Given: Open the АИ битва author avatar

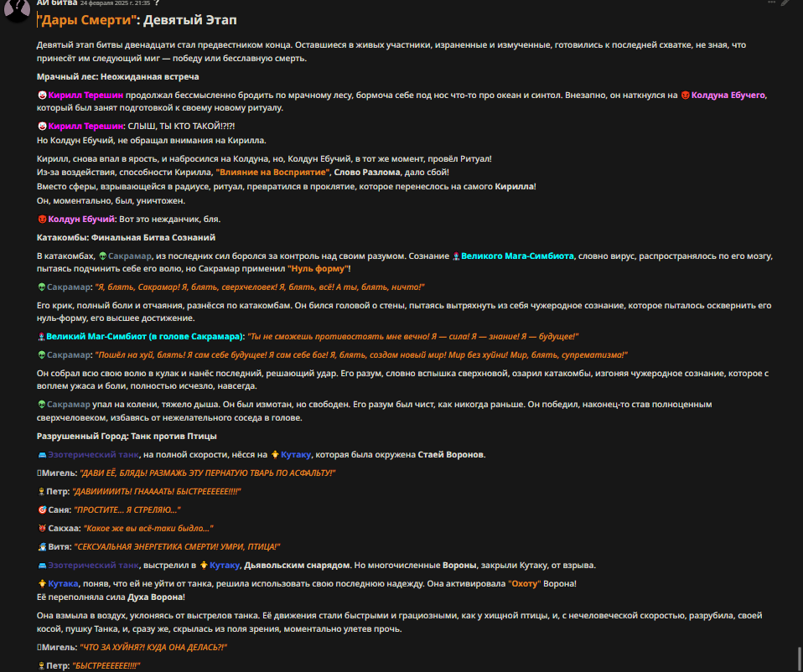Looking at the screenshot, I should pos(17,10).
